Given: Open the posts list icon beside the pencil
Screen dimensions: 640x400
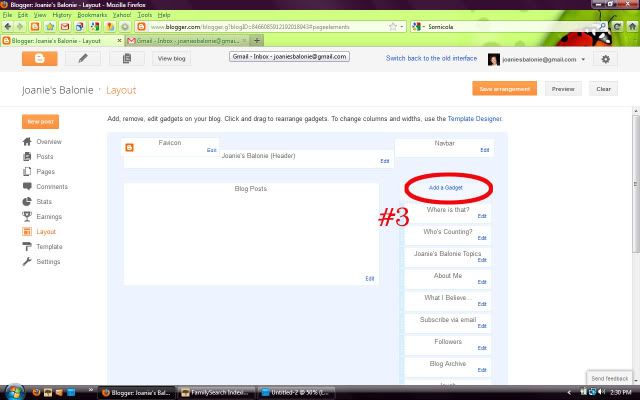Looking at the screenshot, I should 128,59.
